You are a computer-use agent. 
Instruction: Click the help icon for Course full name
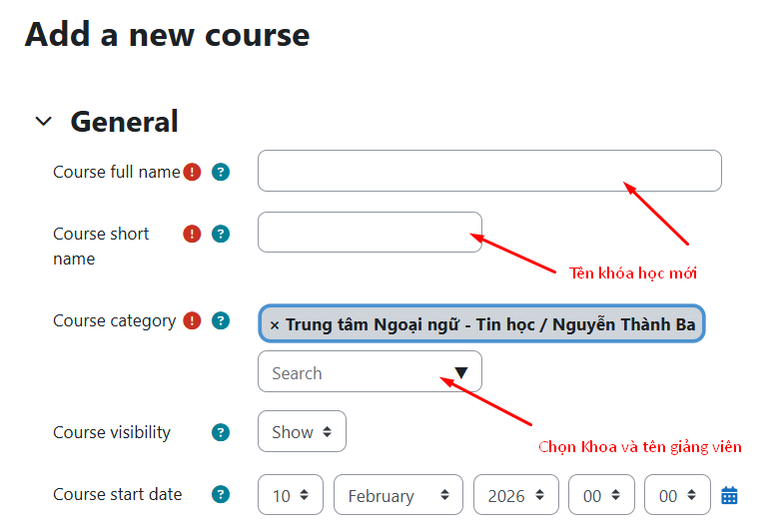(x=221, y=172)
